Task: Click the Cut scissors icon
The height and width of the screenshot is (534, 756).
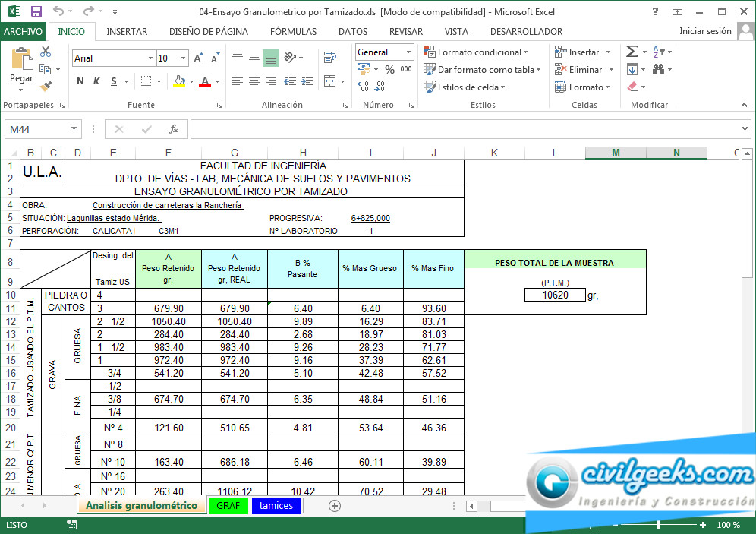Action: (x=46, y=52)
